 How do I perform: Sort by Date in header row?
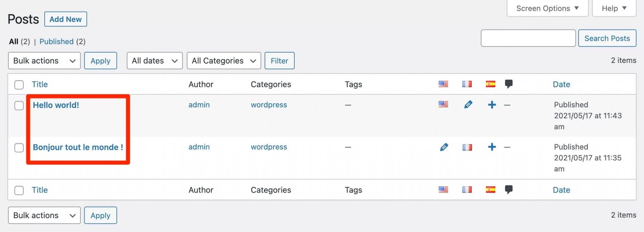coord(561,84)
